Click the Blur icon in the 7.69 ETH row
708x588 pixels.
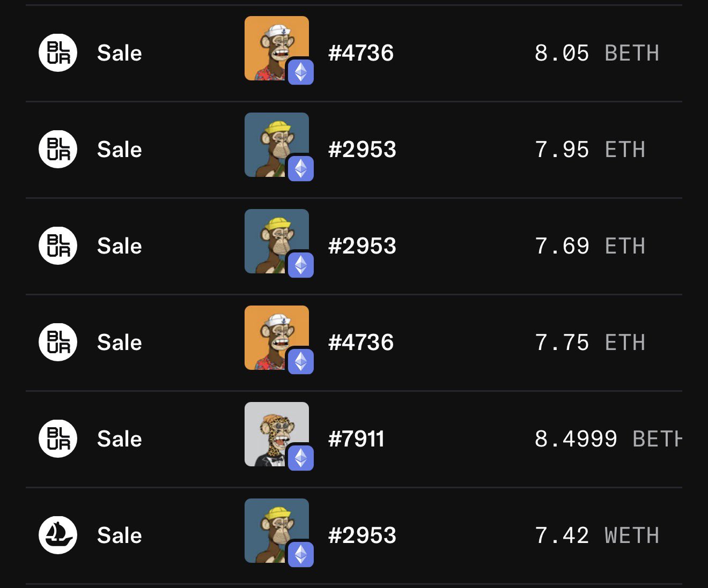coord(58,245)
